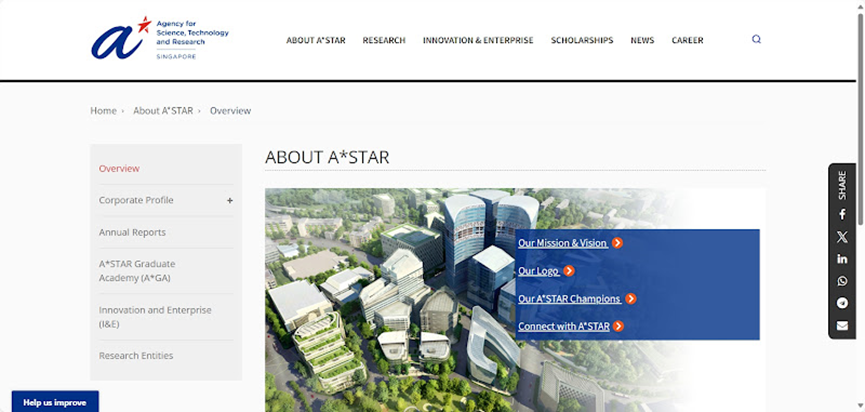865x412 pixels.
Task: Select Annual Reports in the sidebar
Action: click(x=132, y=232)
